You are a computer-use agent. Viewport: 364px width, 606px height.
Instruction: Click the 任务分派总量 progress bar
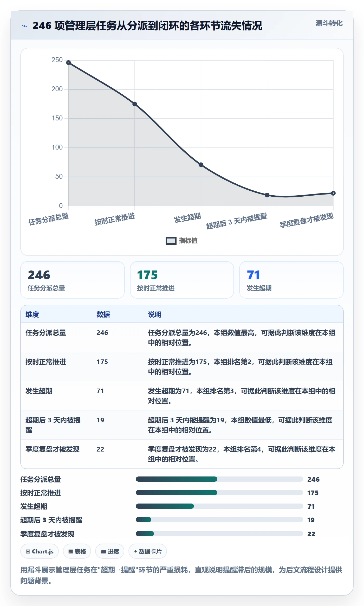point(219,479)
